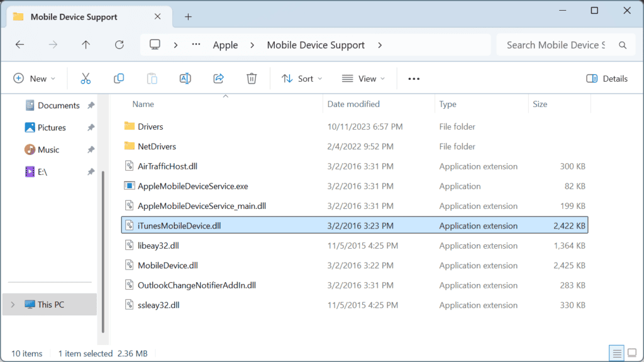Image resolution: width=644 pixels, height=362 pixels.
Task: Click the 2,425 KB size cell
Action: 569,265
